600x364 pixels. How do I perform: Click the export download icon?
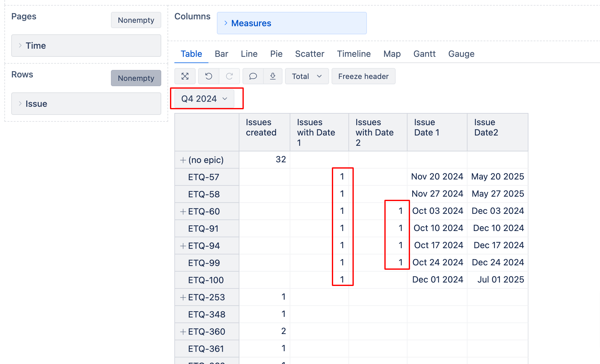[x=273, y=76]
